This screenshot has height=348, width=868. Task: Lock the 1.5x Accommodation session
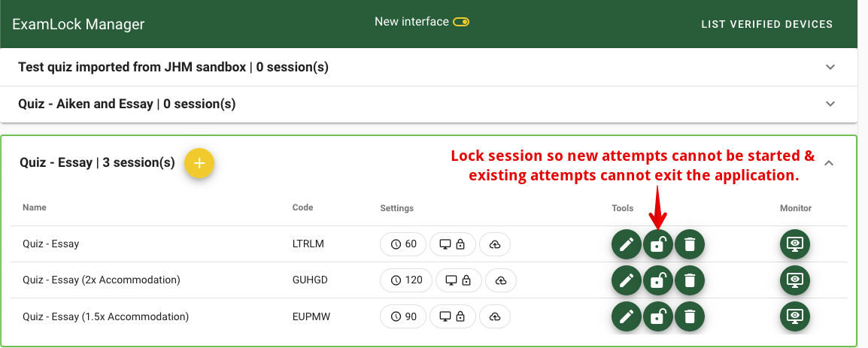(657, 316)
